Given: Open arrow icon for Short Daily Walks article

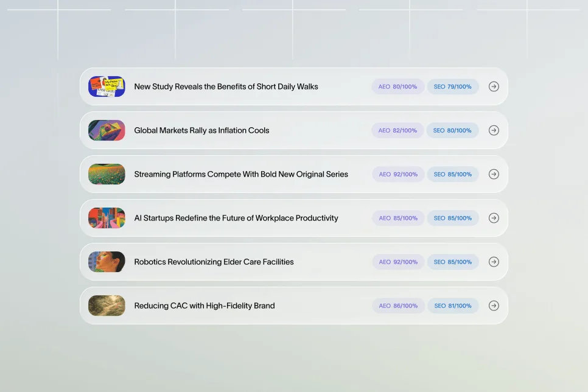Looking at the screenshot, I should click(494, 86).
